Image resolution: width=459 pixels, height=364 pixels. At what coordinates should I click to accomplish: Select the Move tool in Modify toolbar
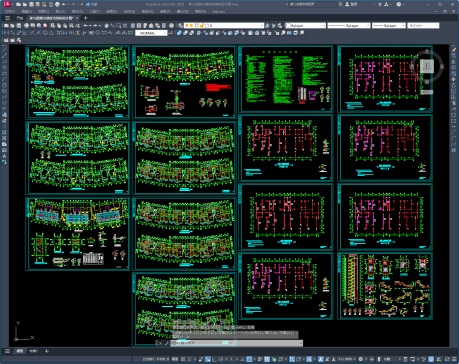(x=454, y=79)
